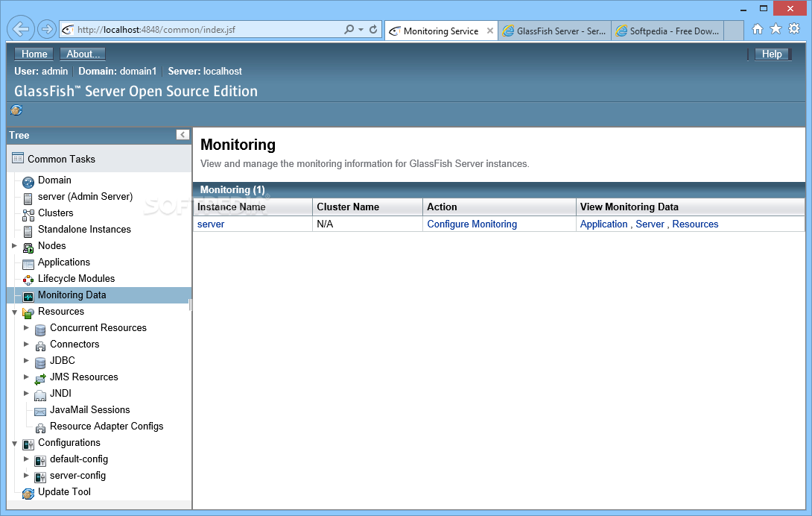Click the server (Admin Server) icon
This screenshot has height=516, width=812.
pyautogui.click(x=28, y=198)
